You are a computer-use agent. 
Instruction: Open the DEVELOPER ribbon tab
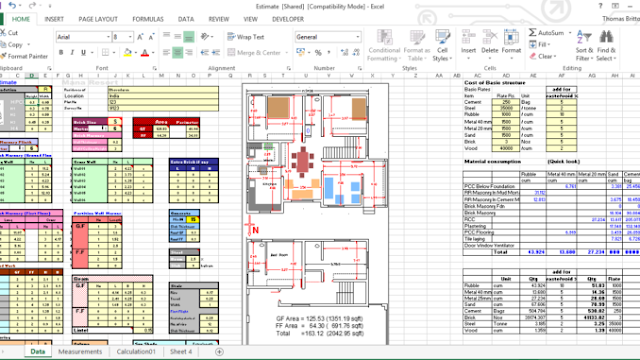(288, 19)
